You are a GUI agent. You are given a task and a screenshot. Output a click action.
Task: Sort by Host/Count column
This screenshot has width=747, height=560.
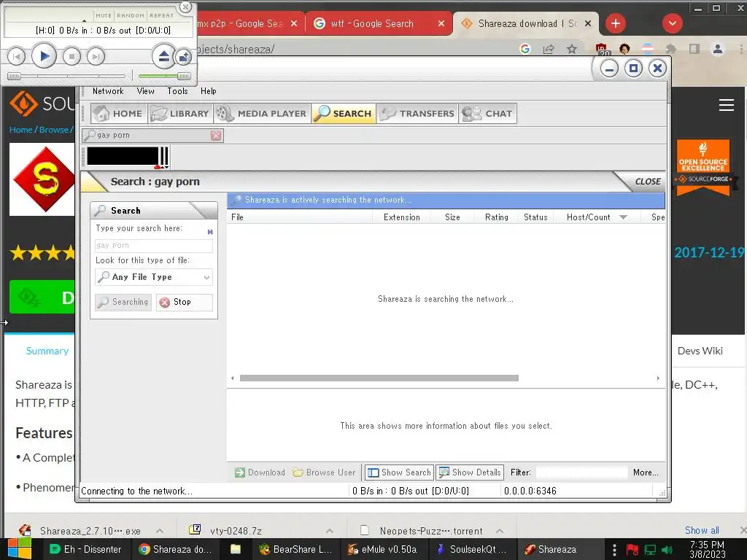point(595,217)
